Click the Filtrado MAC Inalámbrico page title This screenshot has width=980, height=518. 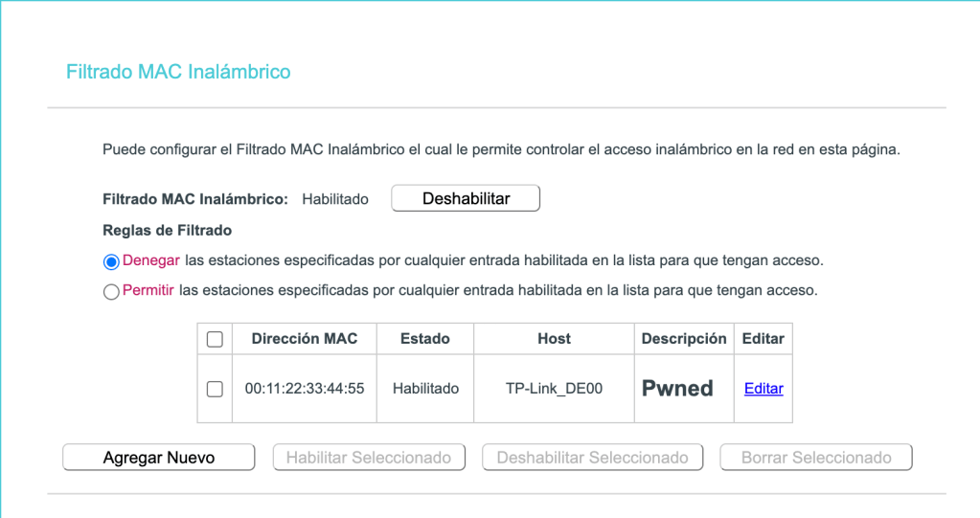[178, 72]
